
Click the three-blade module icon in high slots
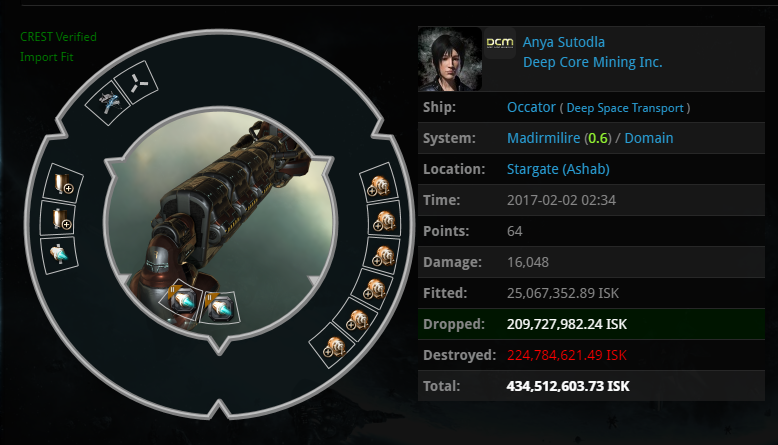136,83
